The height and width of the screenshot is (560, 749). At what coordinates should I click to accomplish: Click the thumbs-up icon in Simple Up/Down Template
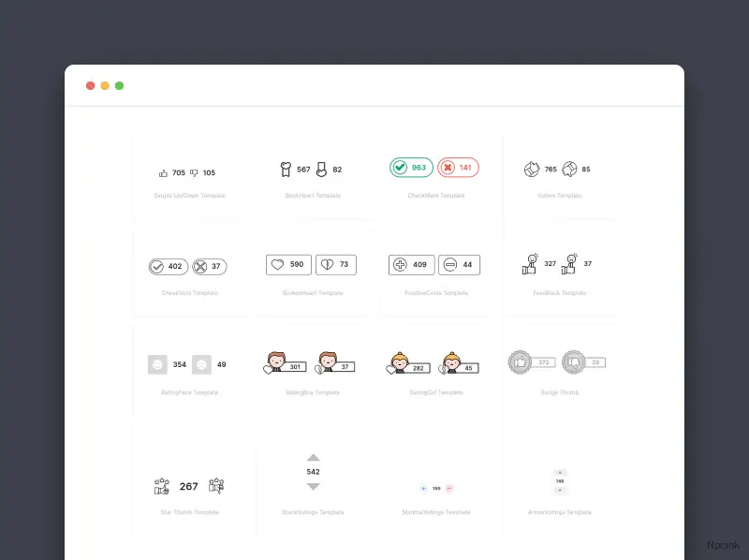pyautogui.click(x=163, y=171)
